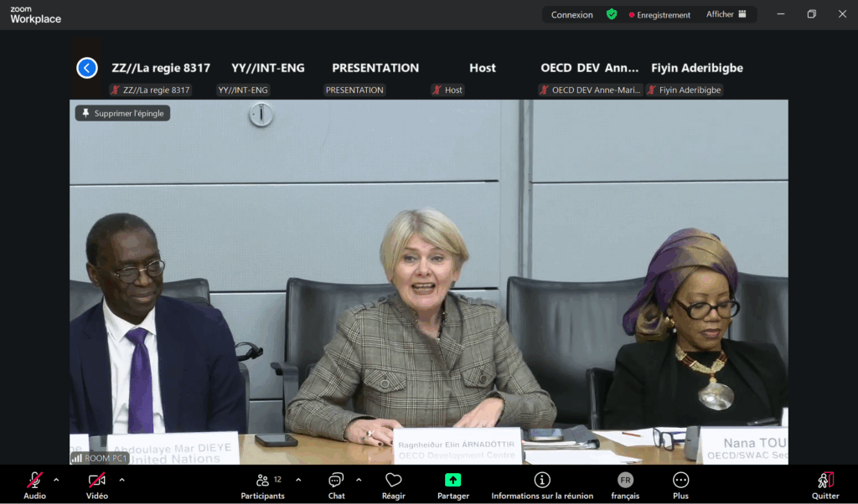Select the PRESENTATION participant thumbnail
Image resolution: width=858 pixels, height=504 pixels.
(x=375, y=75)
